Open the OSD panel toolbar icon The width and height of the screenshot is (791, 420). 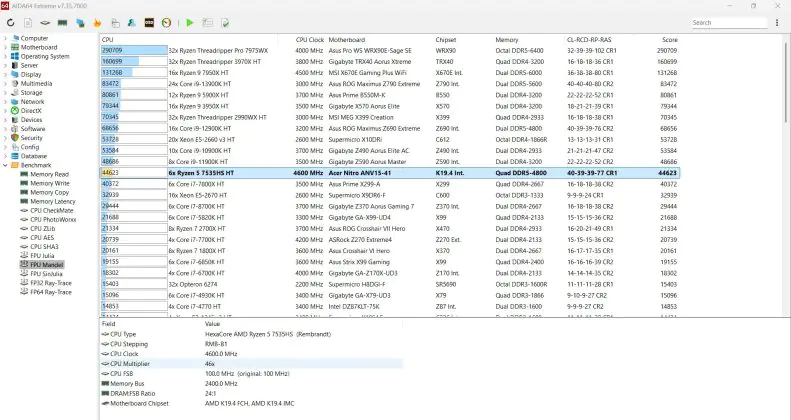pyautogui.click(x=149, y=23)
